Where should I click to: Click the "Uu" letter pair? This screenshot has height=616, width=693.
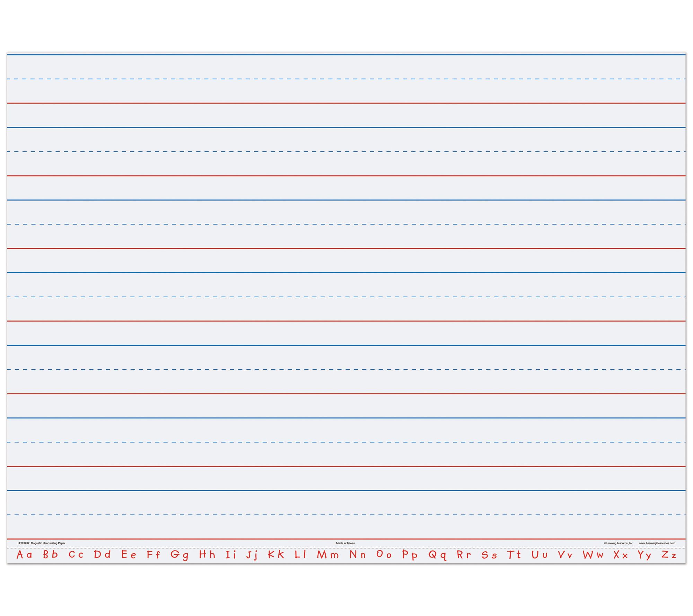(540, 555)
